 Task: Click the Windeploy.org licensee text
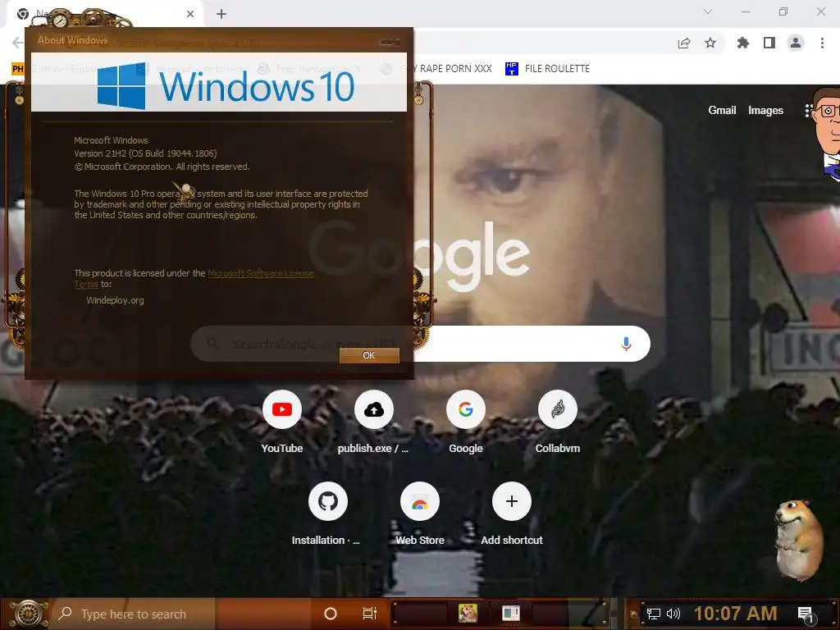pyautogui.click(x=115, y=300)
